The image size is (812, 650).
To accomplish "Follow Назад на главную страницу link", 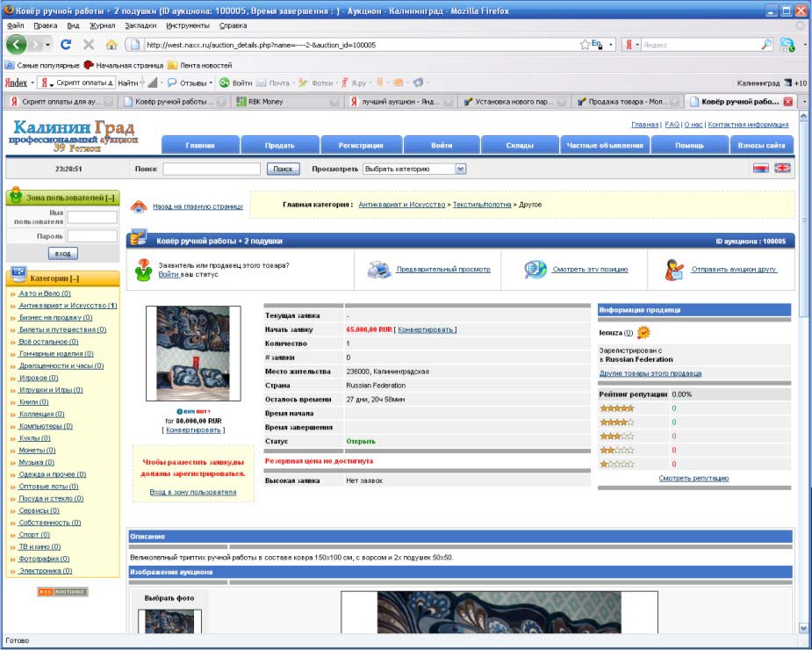I will [198, 206].
